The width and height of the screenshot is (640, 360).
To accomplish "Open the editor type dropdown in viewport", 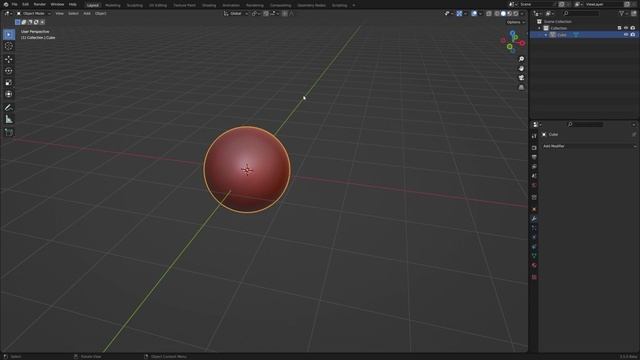I will (8, 13).
